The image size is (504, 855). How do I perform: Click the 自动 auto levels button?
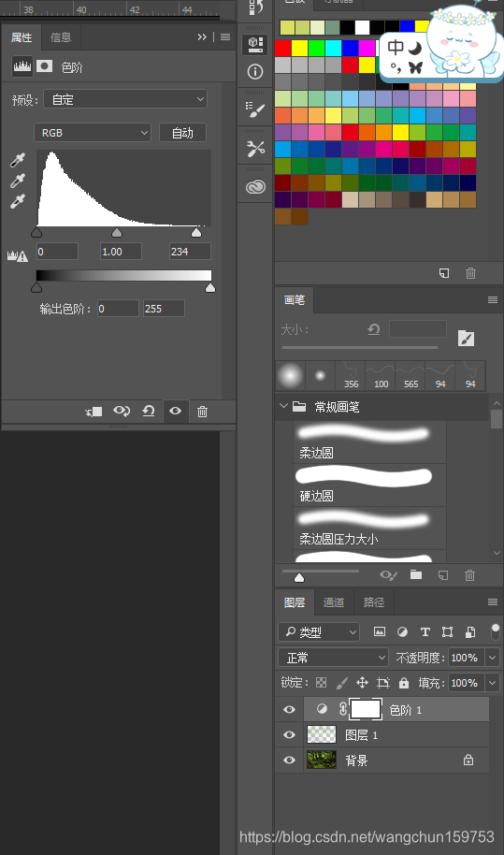pos(182,133)
